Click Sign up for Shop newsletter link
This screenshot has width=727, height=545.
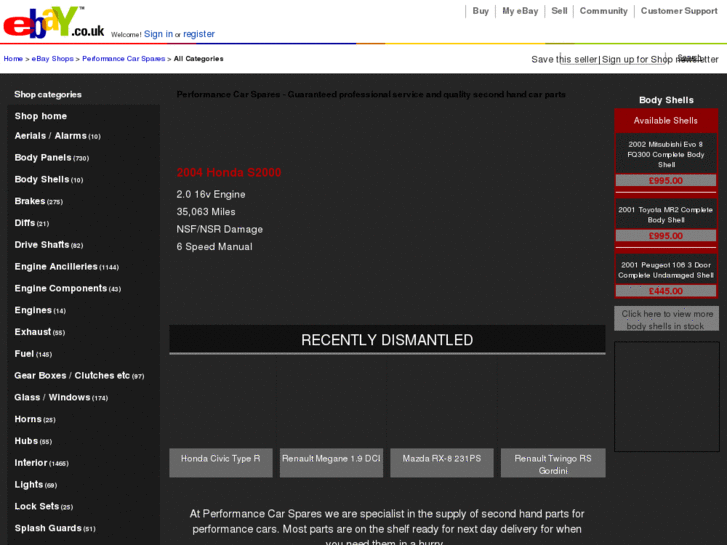click(660, 59)
